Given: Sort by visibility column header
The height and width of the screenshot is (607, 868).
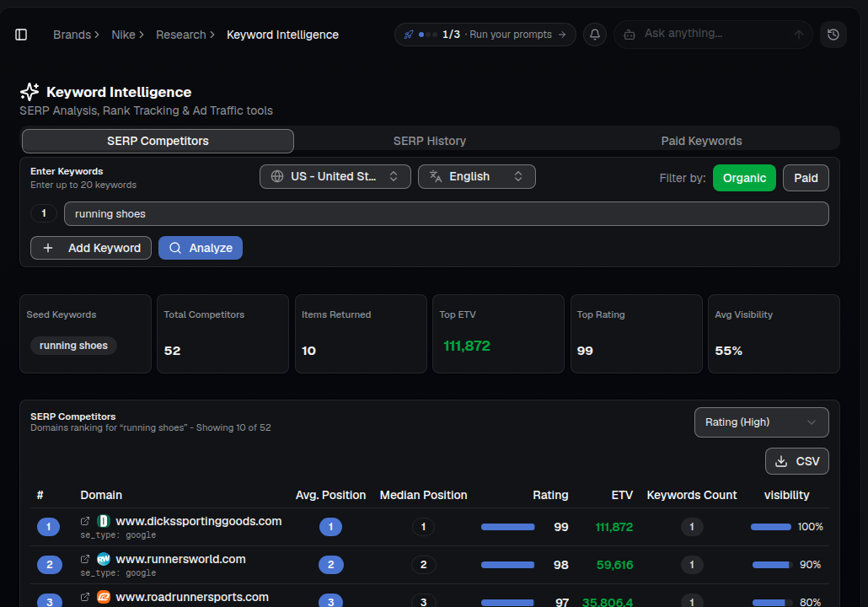Looking at the screenshot, I should (786, 495).
